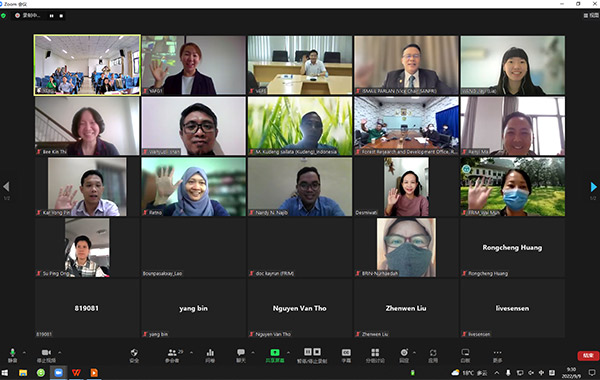Click the red End meeting button

tap(588, 356)
